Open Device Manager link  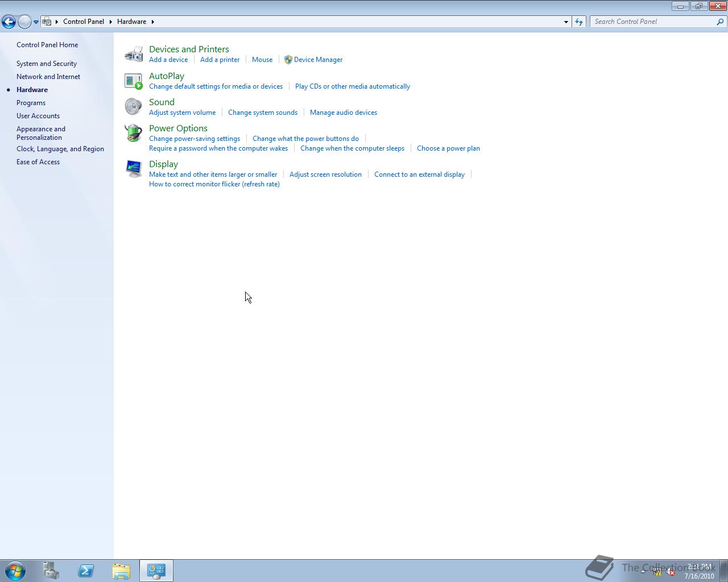(x=318, y=60)
